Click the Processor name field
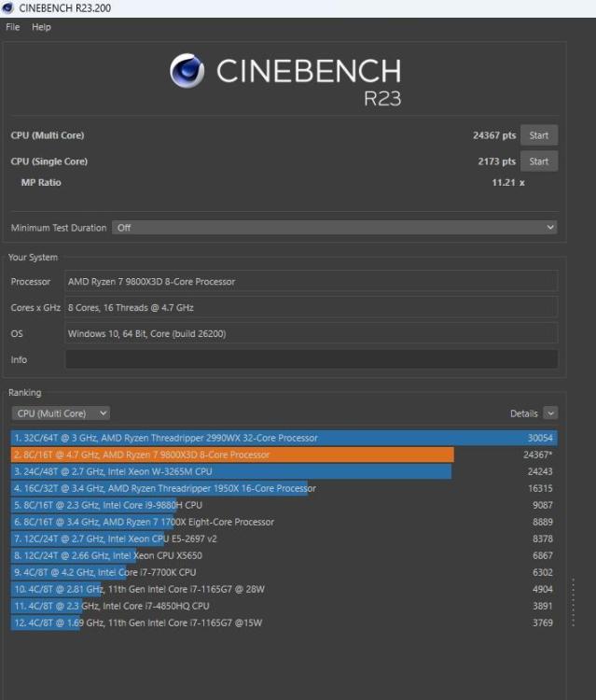This screenshot has height=700, width=596. [312, 282]
